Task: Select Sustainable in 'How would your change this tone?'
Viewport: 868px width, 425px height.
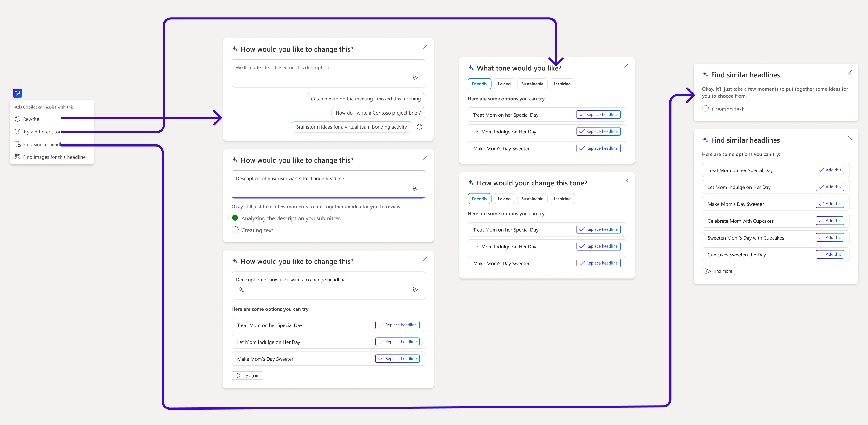Action: point(532,199)
